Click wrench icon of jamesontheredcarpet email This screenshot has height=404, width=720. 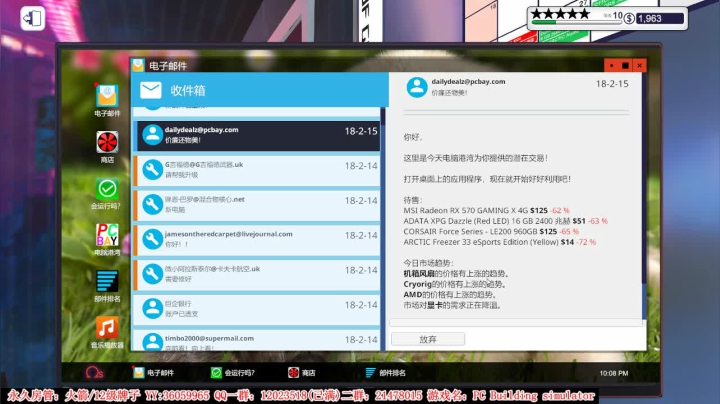click(x=152, y=240)
